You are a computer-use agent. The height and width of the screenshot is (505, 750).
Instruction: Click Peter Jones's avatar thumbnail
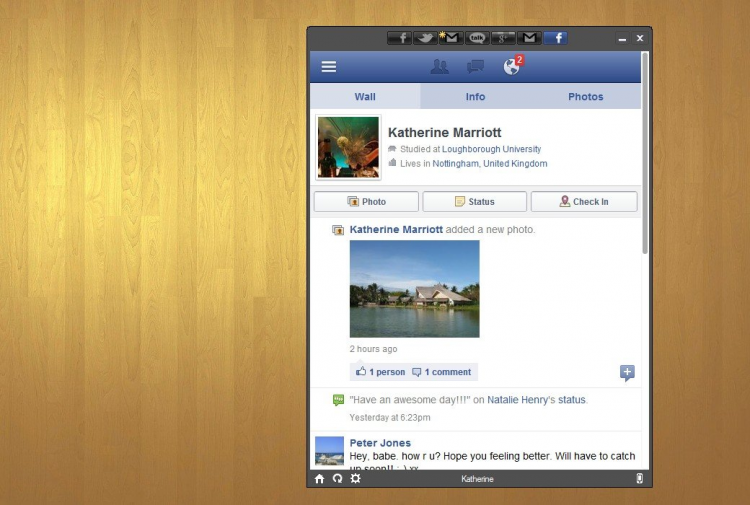[330, 450]
